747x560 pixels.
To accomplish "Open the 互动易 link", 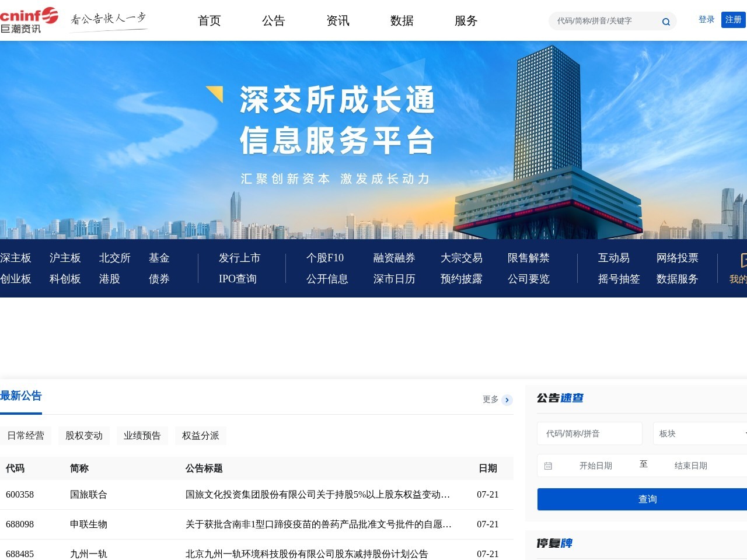I will 614,258.
